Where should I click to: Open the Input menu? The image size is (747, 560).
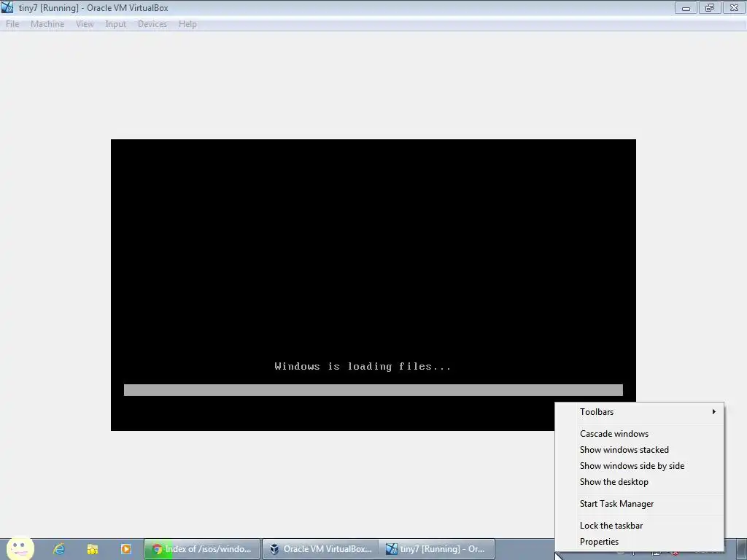(x=115, y=24)
